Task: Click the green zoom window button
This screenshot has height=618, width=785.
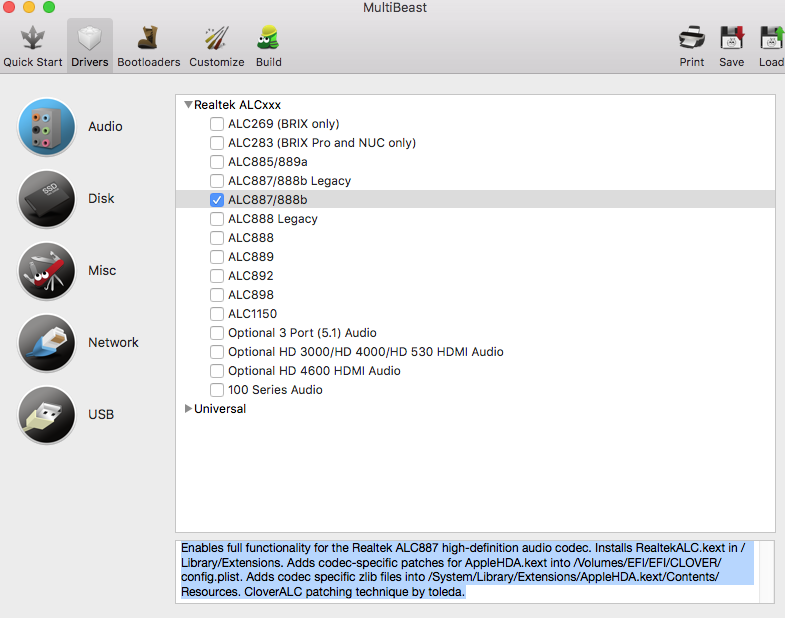Action: click(49, 7)
